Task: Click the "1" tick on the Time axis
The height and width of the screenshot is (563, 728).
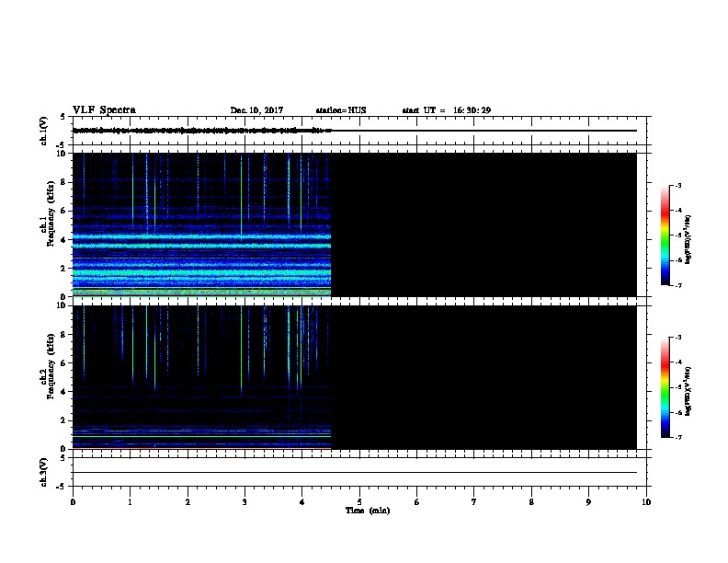Action: [130, 502]
